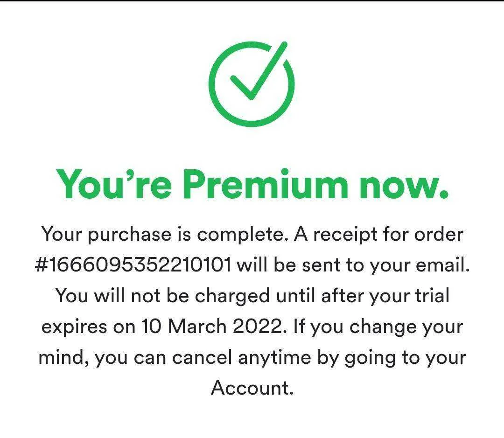
Task: Click the word "mind," starting the fifth line
Action: [x=63, y=358]
